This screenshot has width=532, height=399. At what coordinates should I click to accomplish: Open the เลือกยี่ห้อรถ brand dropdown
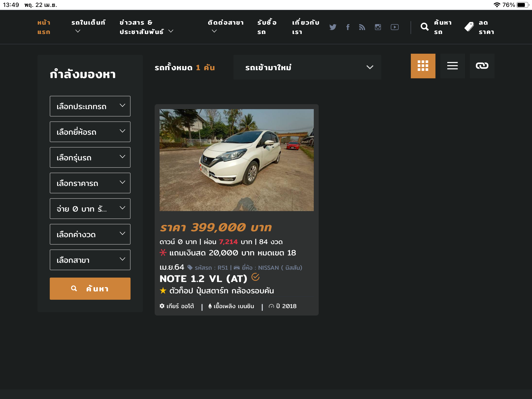(x=90, y=132)
